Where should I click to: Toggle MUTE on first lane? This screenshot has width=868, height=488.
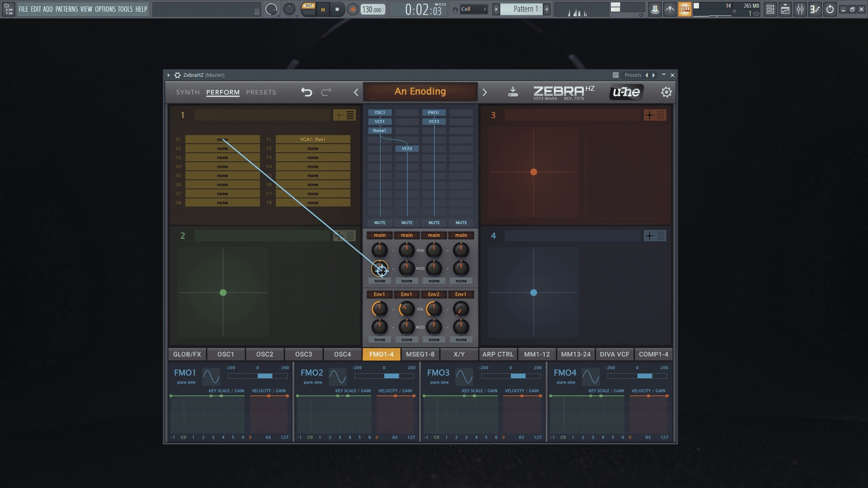click(380, 223)
